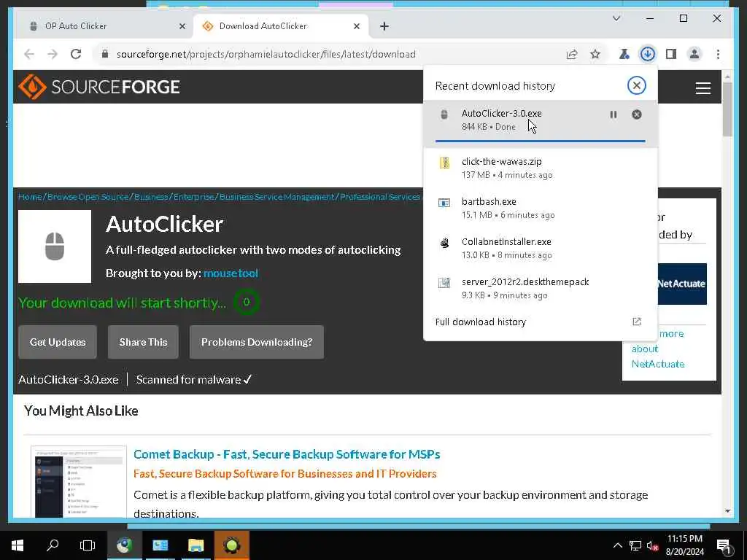Image resolution: width=747 pixels, height=560 pixels.
Task: Open a new browser tab
Action: [384, 26]
